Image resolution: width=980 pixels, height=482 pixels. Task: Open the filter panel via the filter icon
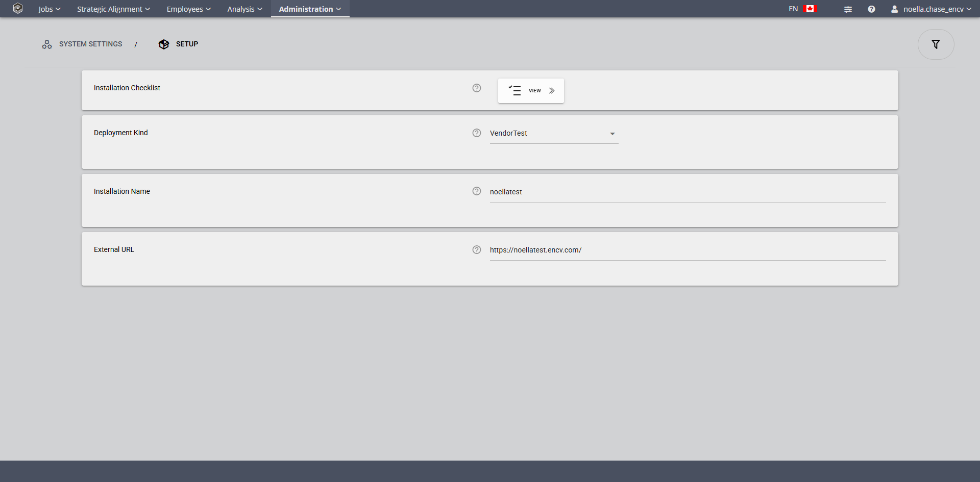(936, 44)
